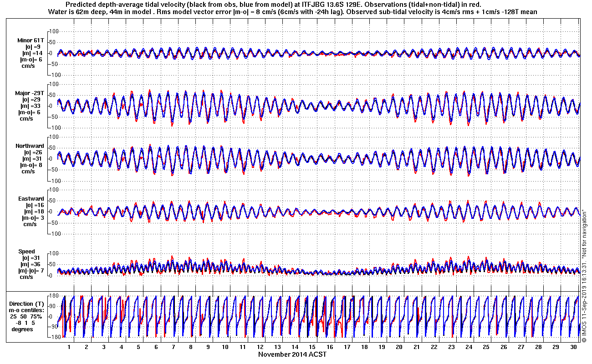Select the Northward panel label

pos(30,146)
